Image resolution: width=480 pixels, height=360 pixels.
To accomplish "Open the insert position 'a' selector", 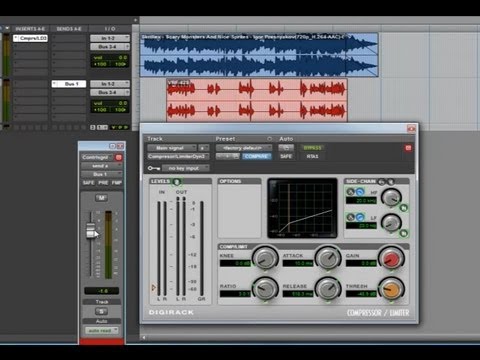I will (203, 148).
